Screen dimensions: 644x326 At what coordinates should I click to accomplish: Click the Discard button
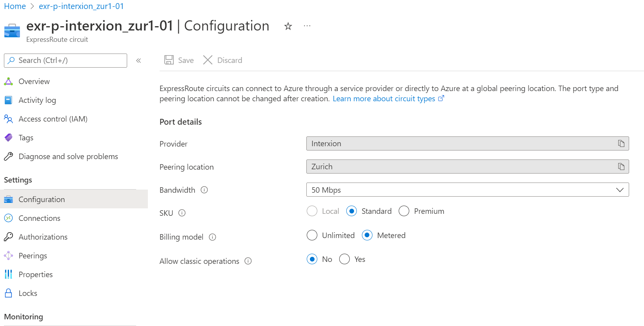pyautogui.click(x=223, y=60)
